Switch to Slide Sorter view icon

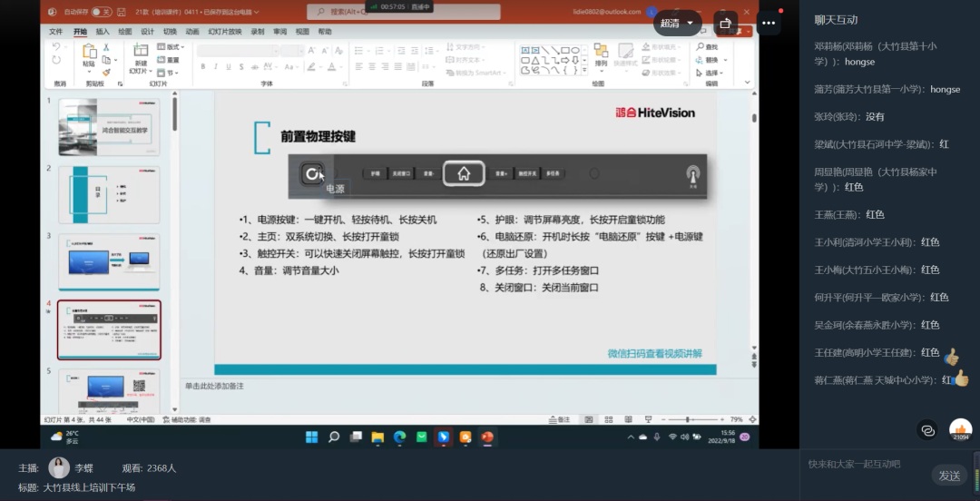coord(610,419)
